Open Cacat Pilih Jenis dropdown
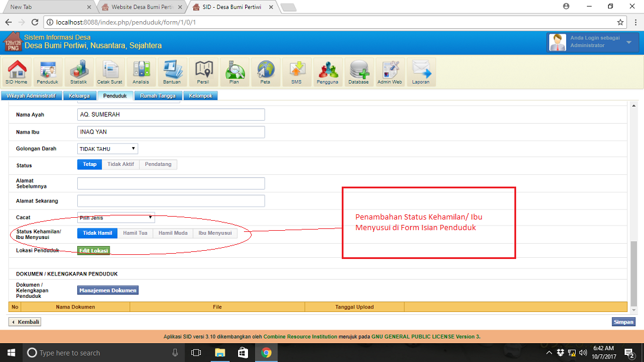The image size is (644, 362). point(116,218)
